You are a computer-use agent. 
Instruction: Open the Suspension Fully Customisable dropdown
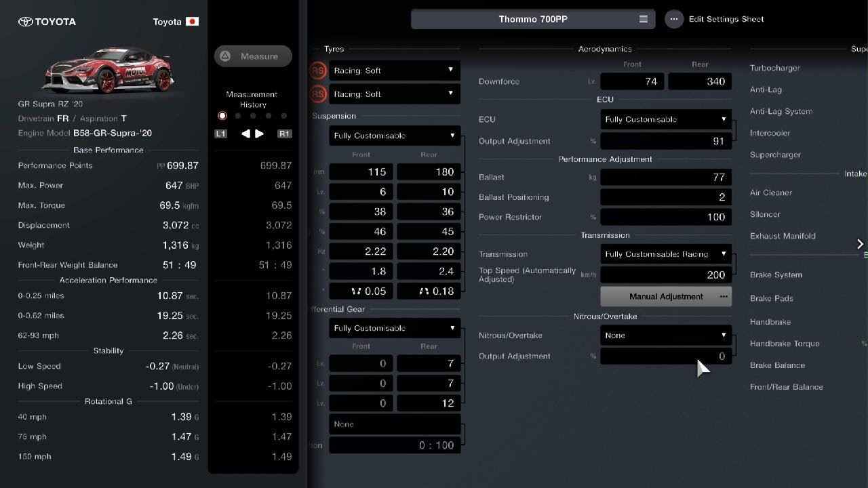click(x=395, y=136)
